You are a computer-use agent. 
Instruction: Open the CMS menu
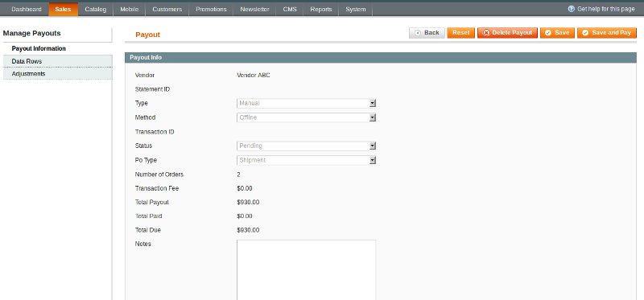click(290, 10)
